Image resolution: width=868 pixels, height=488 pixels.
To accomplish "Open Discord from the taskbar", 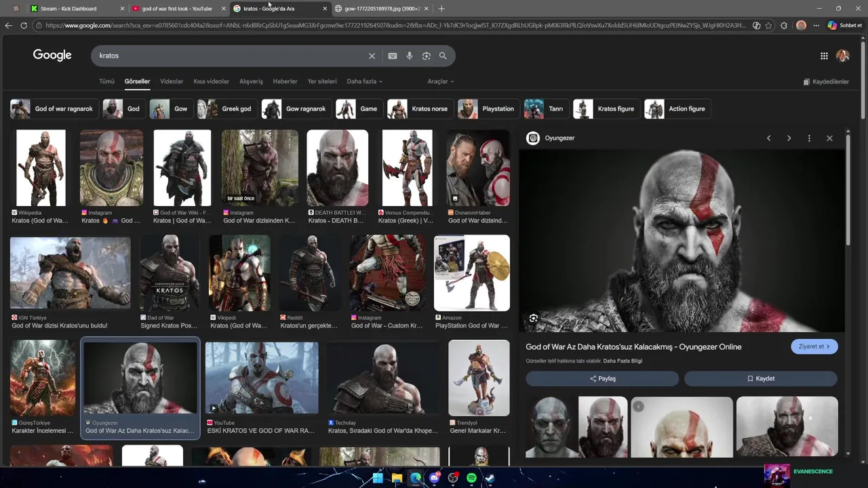I will click(x=435, y=478).
